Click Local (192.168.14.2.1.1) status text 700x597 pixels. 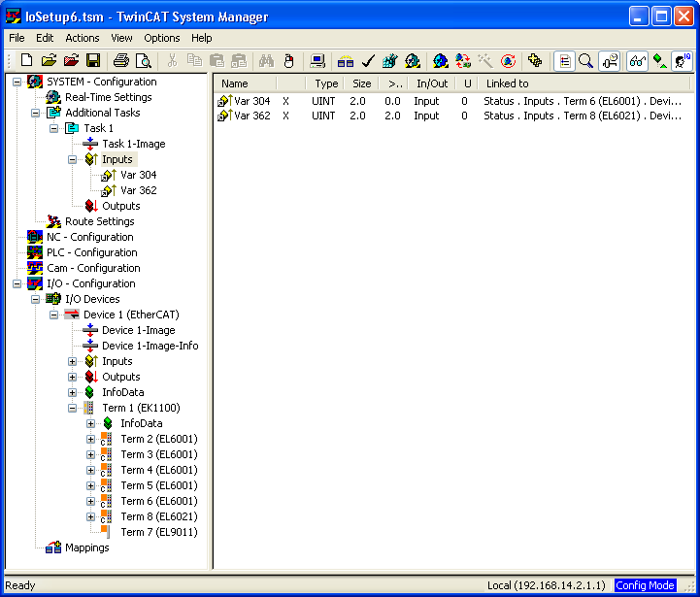coord(546,585)
